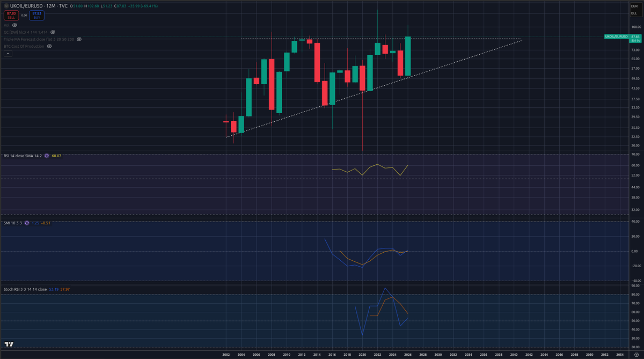The height and width of the screenshot is (359, 644).
Task: Click the large green 2026 candle
Action: click(x=408, y=56)
